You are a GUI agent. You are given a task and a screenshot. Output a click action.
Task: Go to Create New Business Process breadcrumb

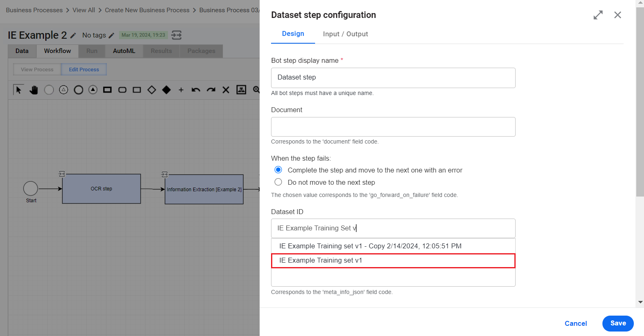click(x=147, y=10)
